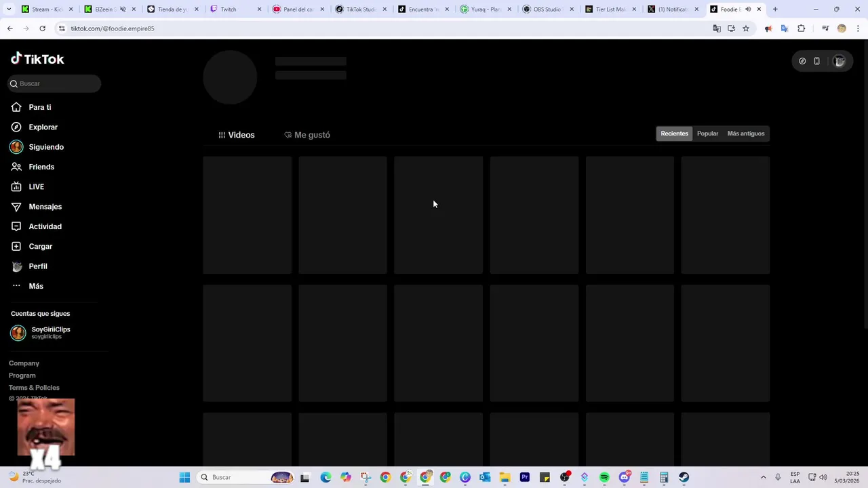Image resolution: width=868 pixels, height=488 pixels.
Task: Open the clock and date panel
Action: (847, 477)
